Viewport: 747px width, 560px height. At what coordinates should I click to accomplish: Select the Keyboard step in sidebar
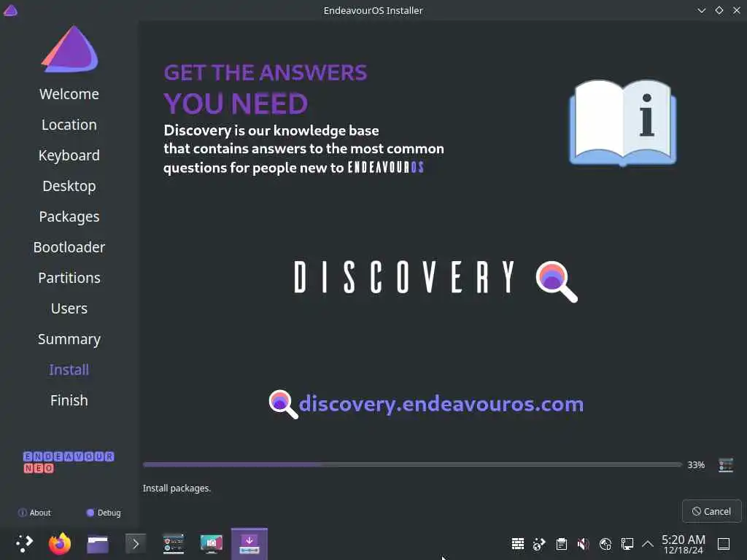point(69,155)
